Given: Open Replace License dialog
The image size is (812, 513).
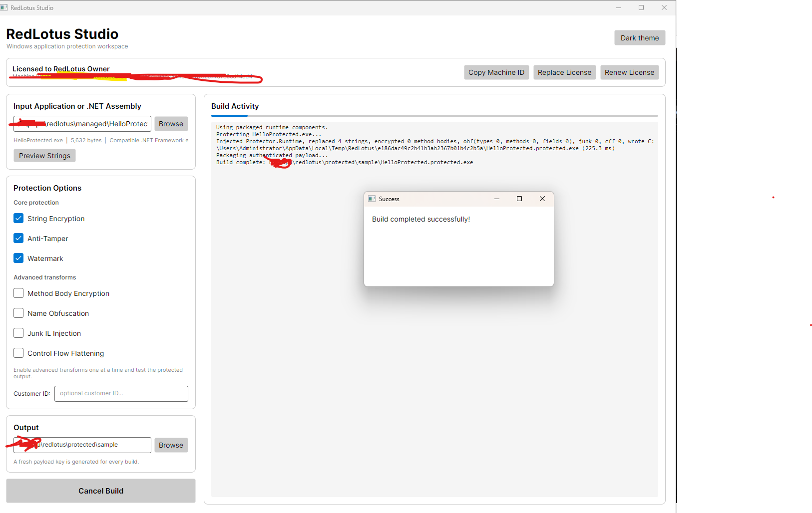Looking at the screenshot, I should 564,72.
